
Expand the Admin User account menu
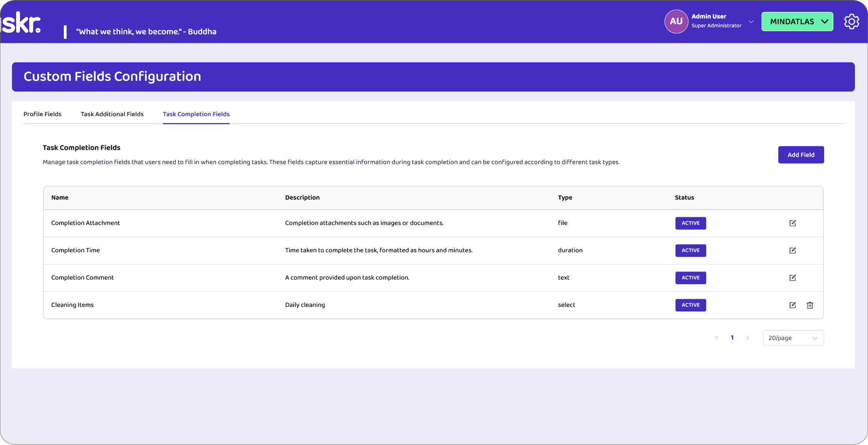pyautogui.click(x=751, y=22)
